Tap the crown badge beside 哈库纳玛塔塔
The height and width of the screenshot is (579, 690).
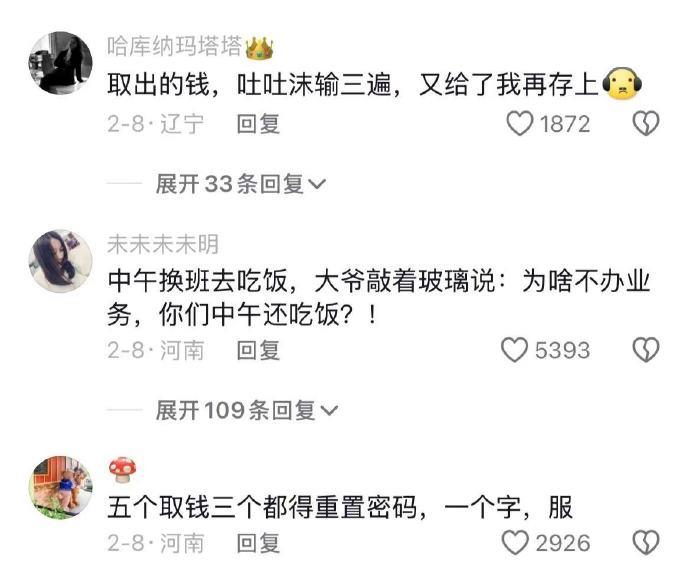(259, 48)
